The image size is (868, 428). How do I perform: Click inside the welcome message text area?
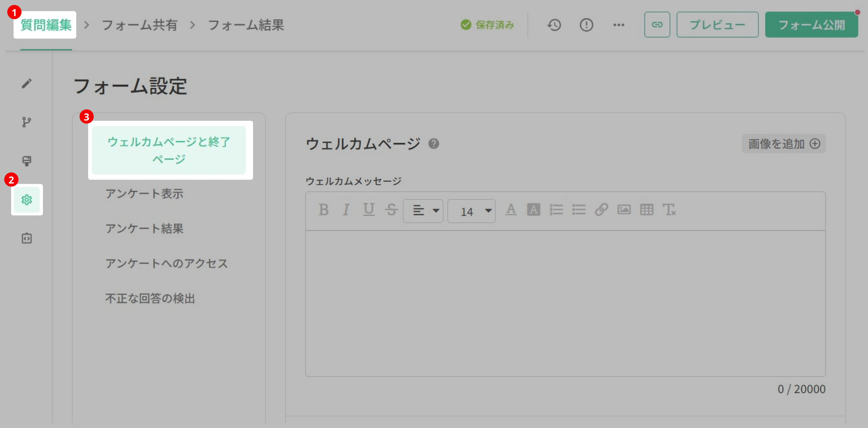[565, 304]
